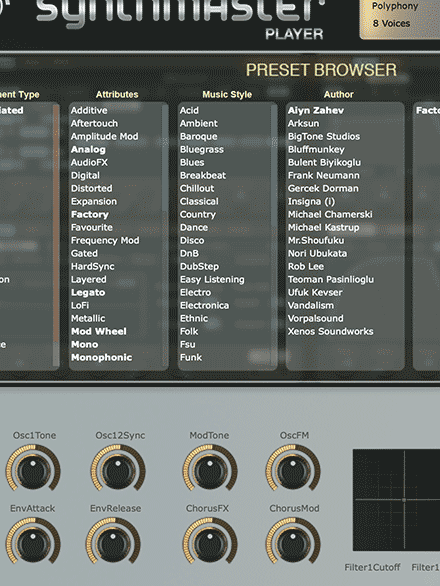Select the Distorted attribute
Image resolution: width=440 pixels, height=586 pixels.
[92, 188]
